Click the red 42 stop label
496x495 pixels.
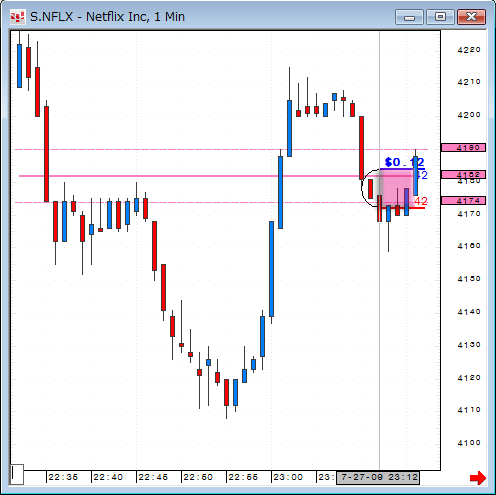click(x=421, y=201)
